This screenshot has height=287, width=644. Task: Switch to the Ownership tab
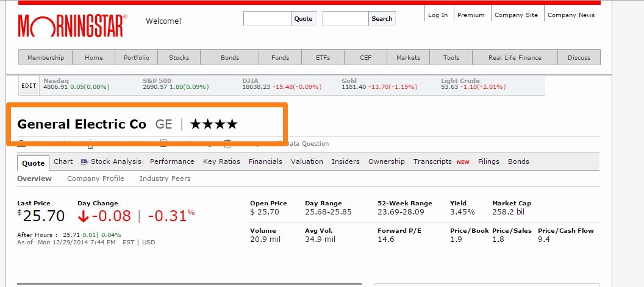pos(387,161)
